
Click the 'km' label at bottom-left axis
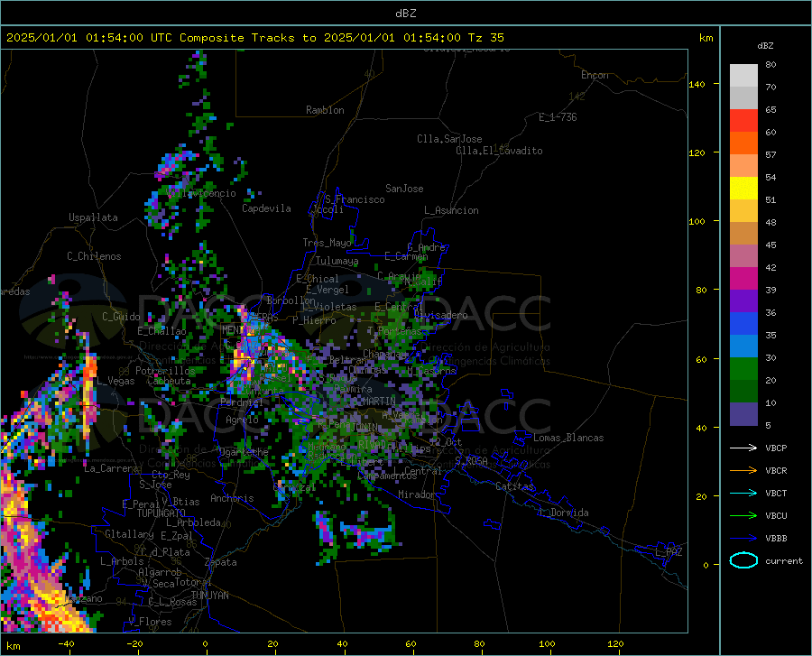pyautogui.click(x=14, y=646)
